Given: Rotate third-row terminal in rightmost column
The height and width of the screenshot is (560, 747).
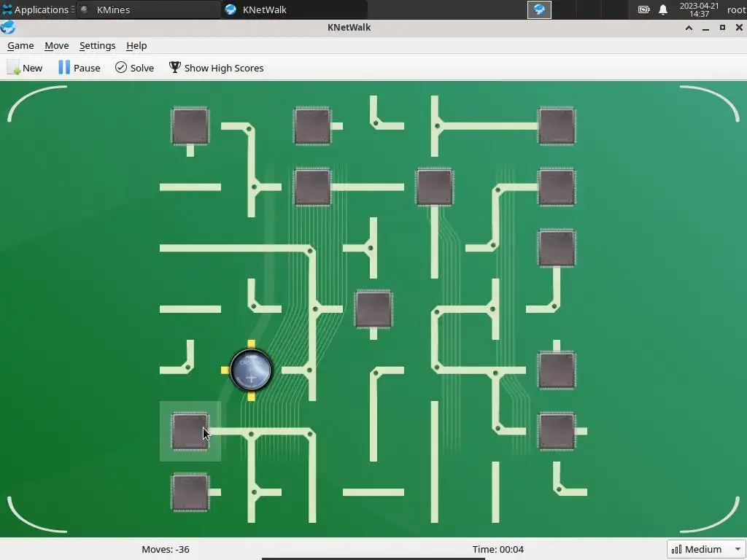Looking at the screenshot, I should click(556, 248).
